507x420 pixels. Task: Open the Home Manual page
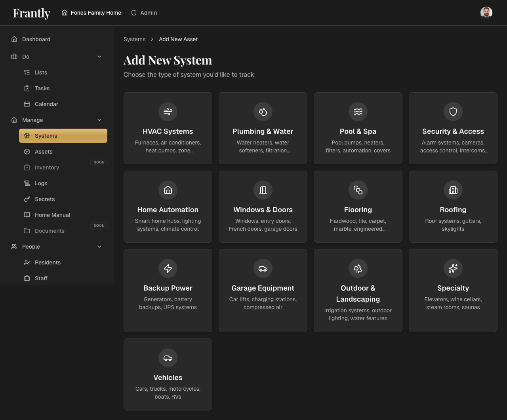tap(52, 215)
